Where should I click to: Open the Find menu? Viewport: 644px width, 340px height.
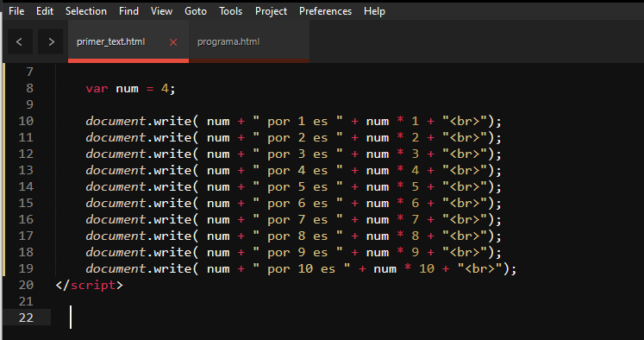[x=129, y=11]
